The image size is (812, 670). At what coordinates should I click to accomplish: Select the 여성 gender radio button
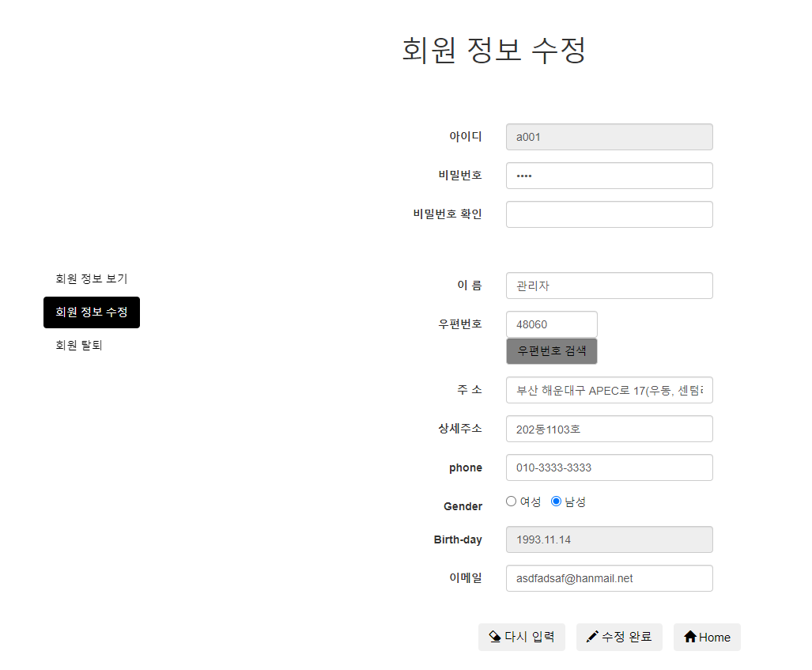(x=511, y=501)
